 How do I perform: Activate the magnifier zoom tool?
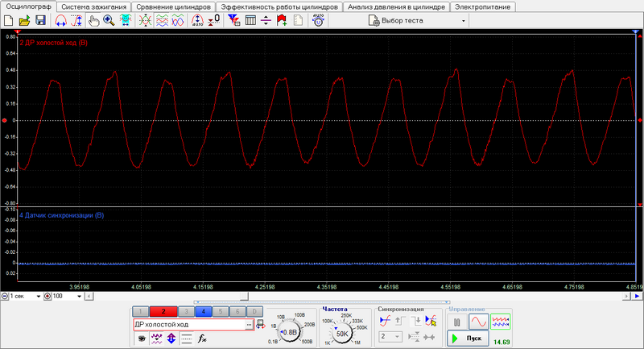(109, 20)
